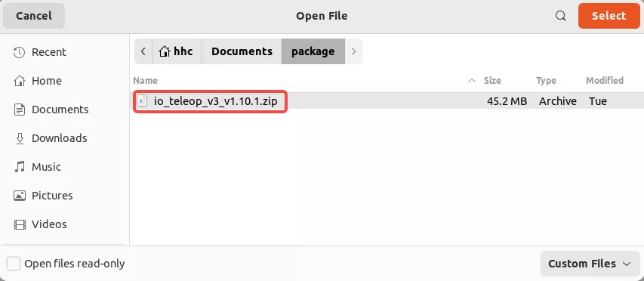Go to hhc home path segment
Image resolution: width=644 pixels, height=281 pixels.
[177, 51]
